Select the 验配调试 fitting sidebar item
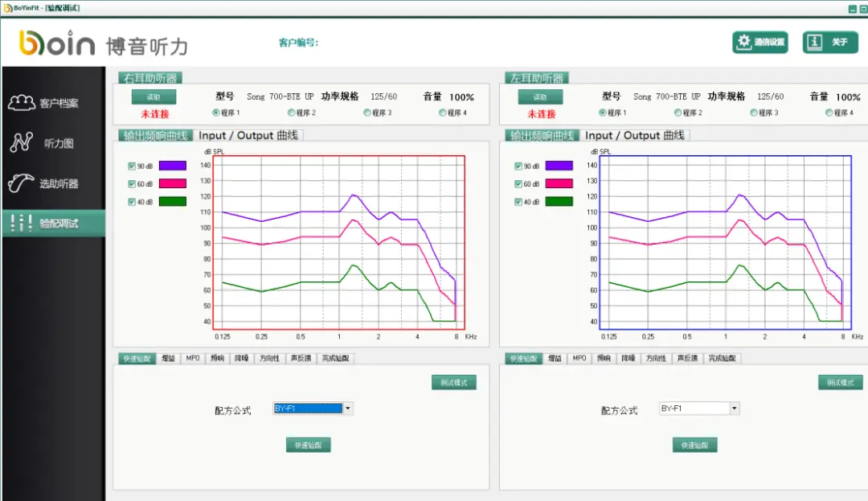Viewport: 868px width, 501px height. point(53,224)
